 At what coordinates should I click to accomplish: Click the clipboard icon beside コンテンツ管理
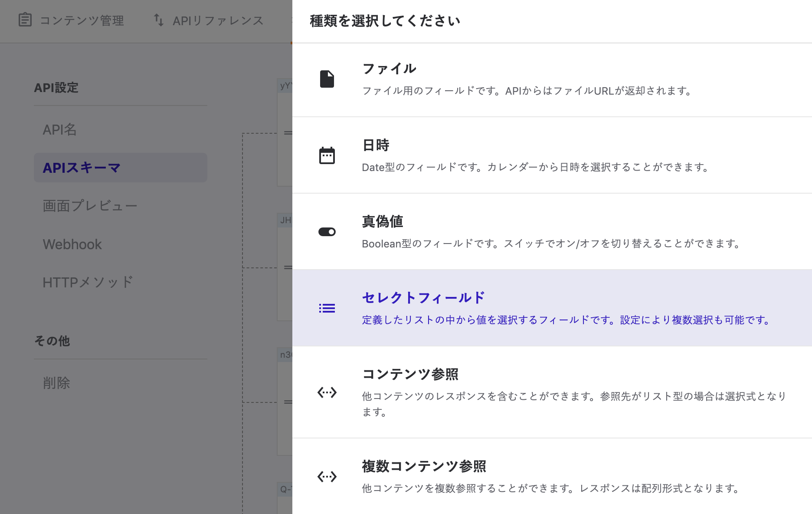pyautogui.click(x=25, y=20)
